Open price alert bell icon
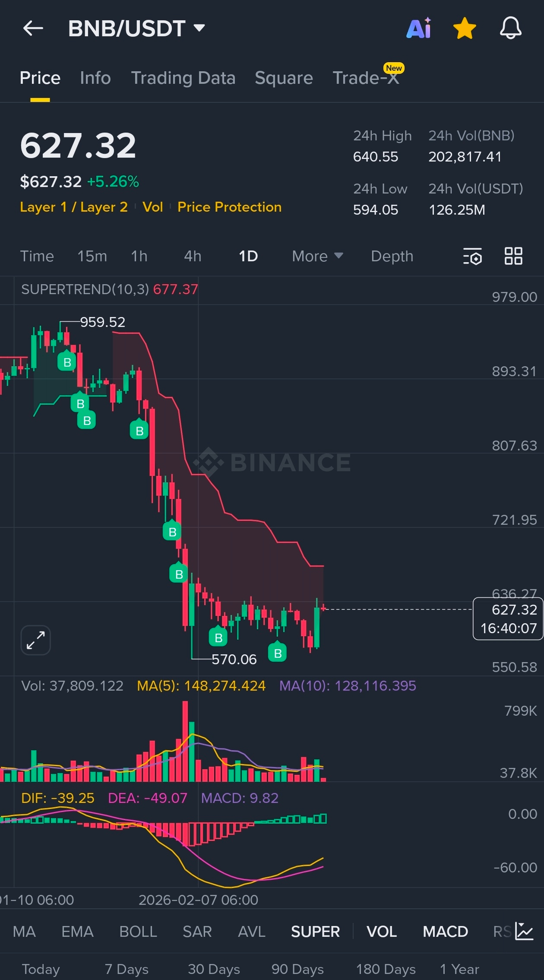The image size is (544, 980). pyautogui.click(x=511, y=29)
